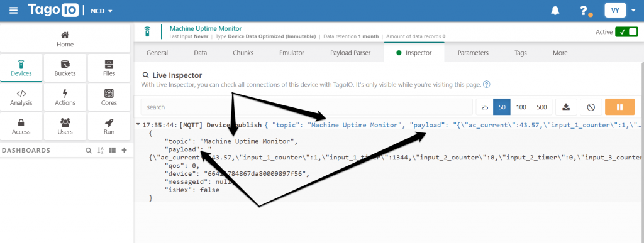This screenshot has height=243, width=644.
Task: Expand the account menu arrow beside VY
Action: pyautogui.click(x=633, y=11)
